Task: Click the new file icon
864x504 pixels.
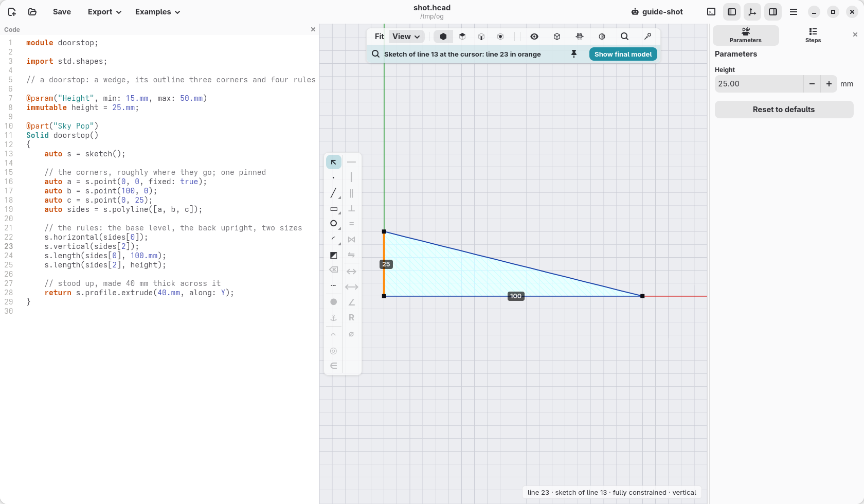Action: click(12, 12)
